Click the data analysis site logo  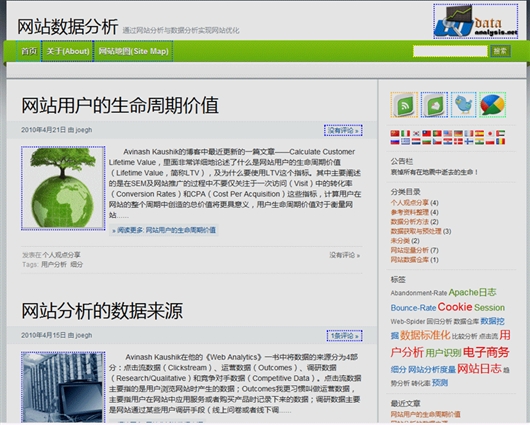[x=476, y=21]
